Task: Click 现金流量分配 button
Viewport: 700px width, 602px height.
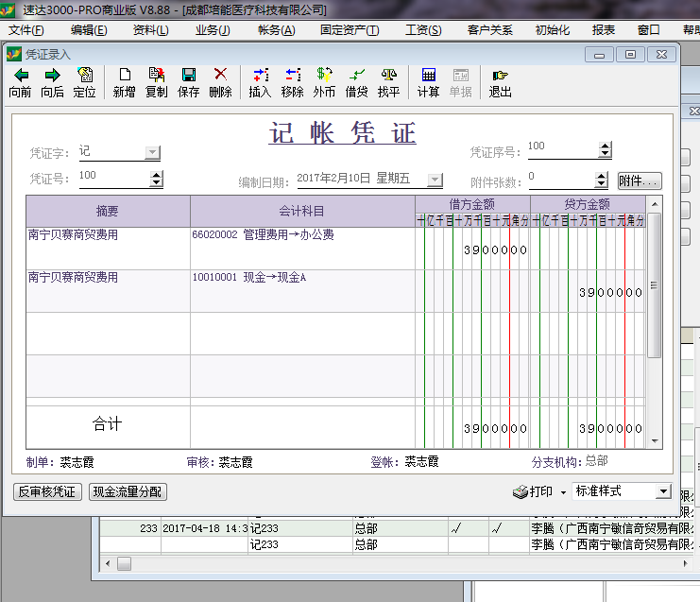Action: 128,491
